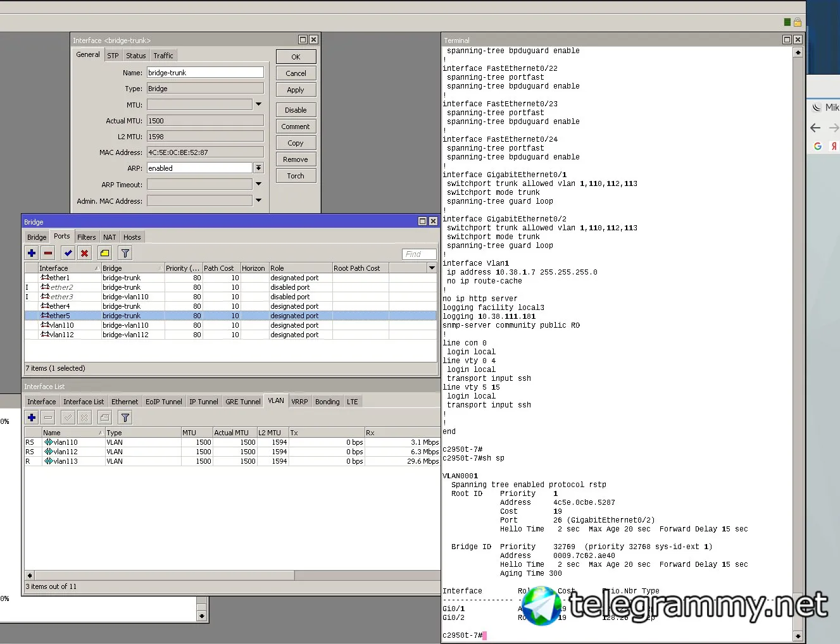
Task: Click the Interface List horizontal scrollbar
Action: [x=165, y=576]
